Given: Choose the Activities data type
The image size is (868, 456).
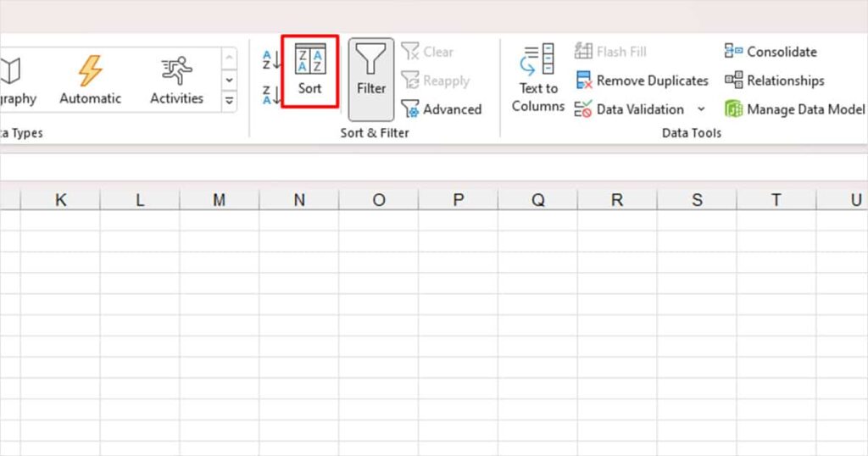Looking at the screenshot, I should [x=176, y=80].
